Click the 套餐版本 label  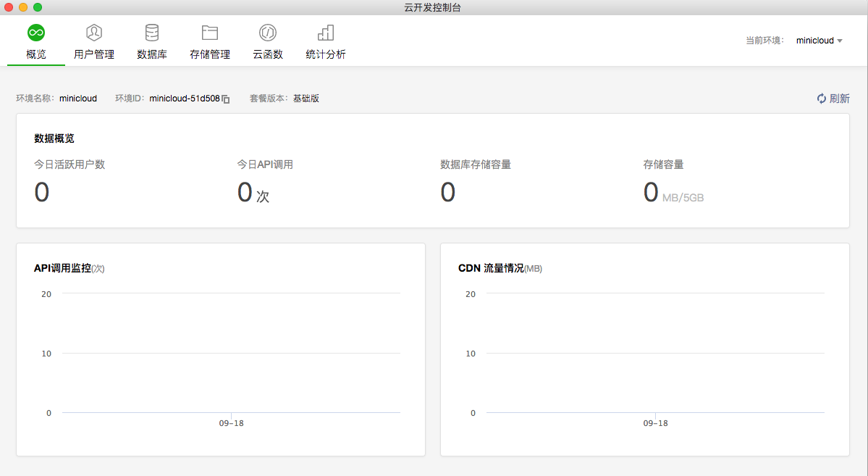click(x=269, y=98)
